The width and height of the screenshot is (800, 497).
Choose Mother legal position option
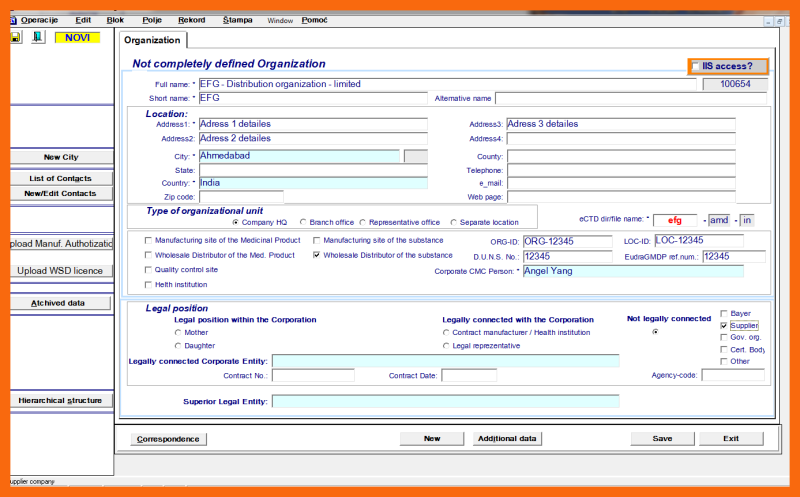coord(178,332)
